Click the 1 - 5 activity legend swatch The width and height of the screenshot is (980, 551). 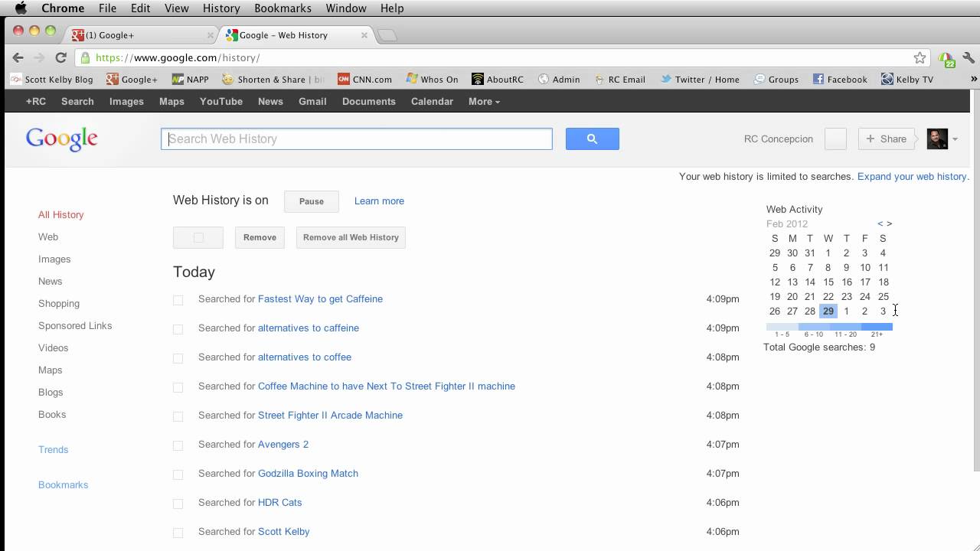click(782, 327)
